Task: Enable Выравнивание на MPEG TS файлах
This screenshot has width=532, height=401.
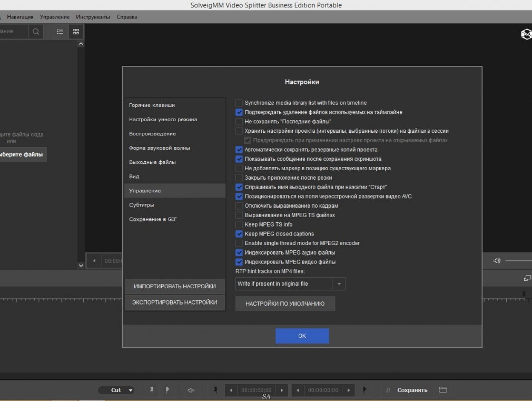Action: [x=239, y=215]
